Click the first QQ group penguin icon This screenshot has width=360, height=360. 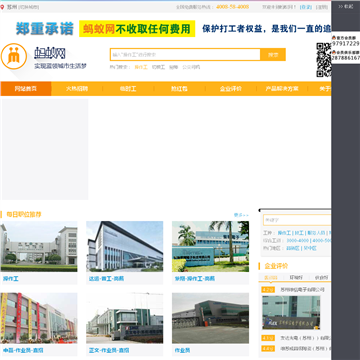coord(334,38)
